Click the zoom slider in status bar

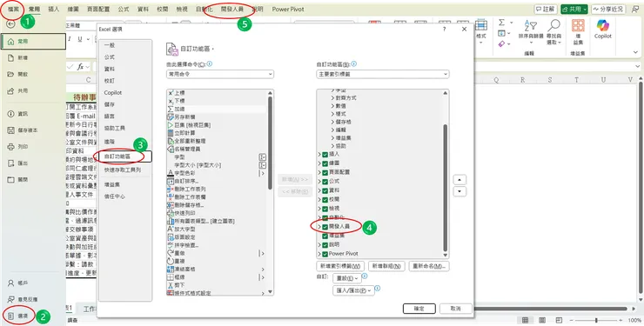tap(596, 320)
